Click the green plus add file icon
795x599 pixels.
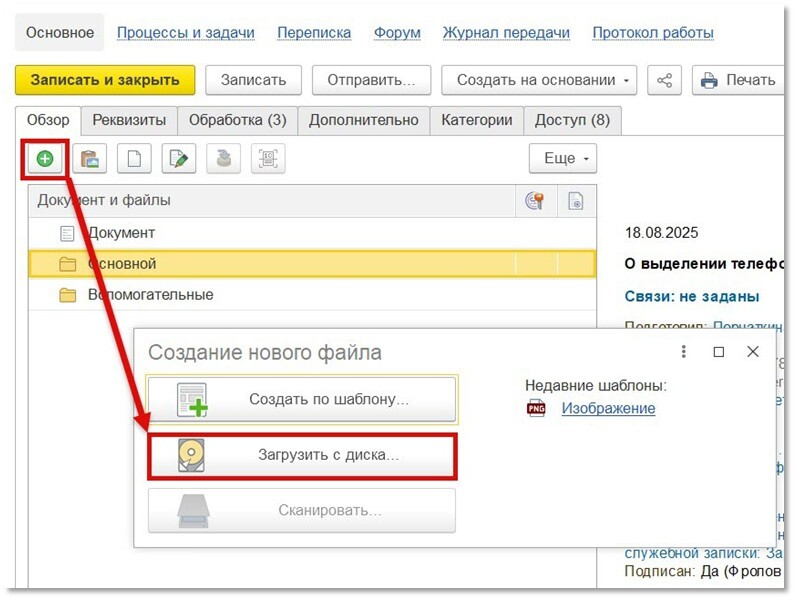44,158
